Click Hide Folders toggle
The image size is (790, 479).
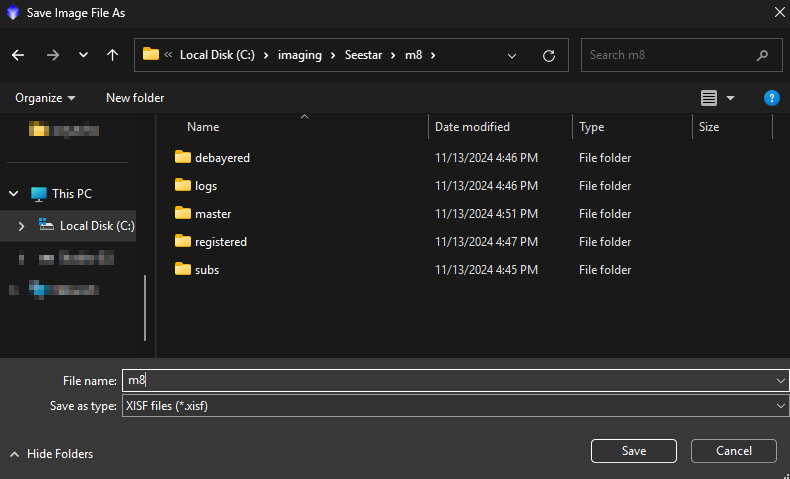51,454
